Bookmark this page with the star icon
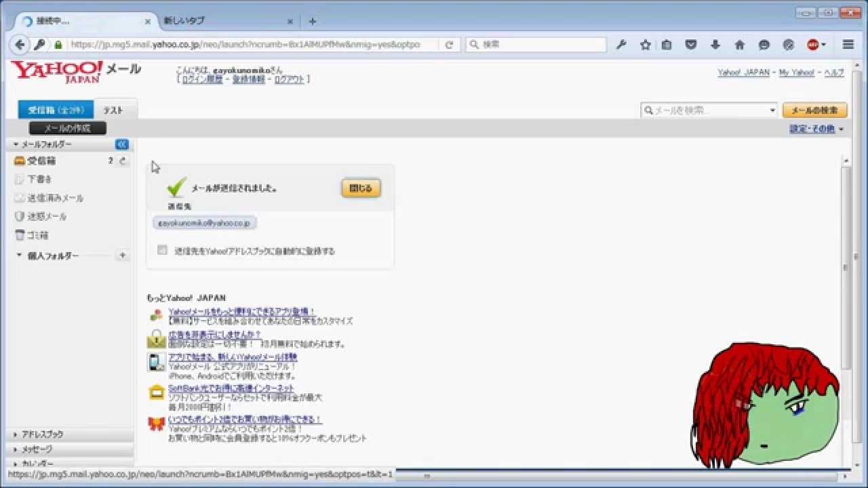 pos(646,45)
